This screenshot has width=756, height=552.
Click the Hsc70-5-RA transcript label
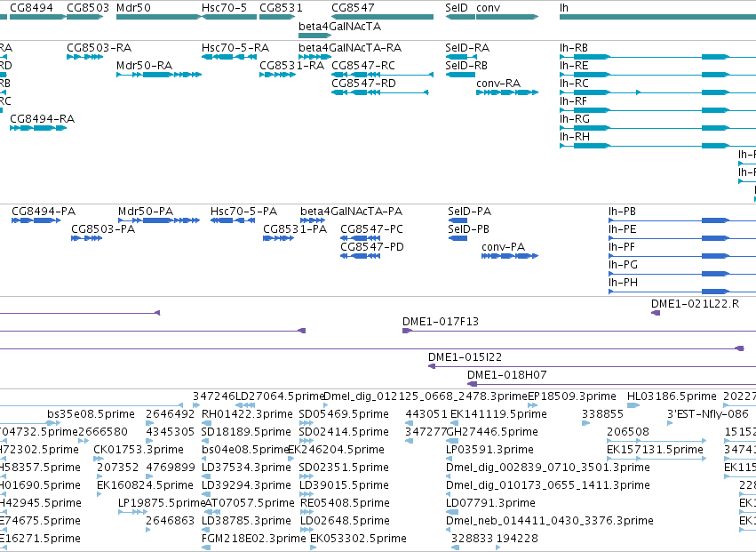235,48
